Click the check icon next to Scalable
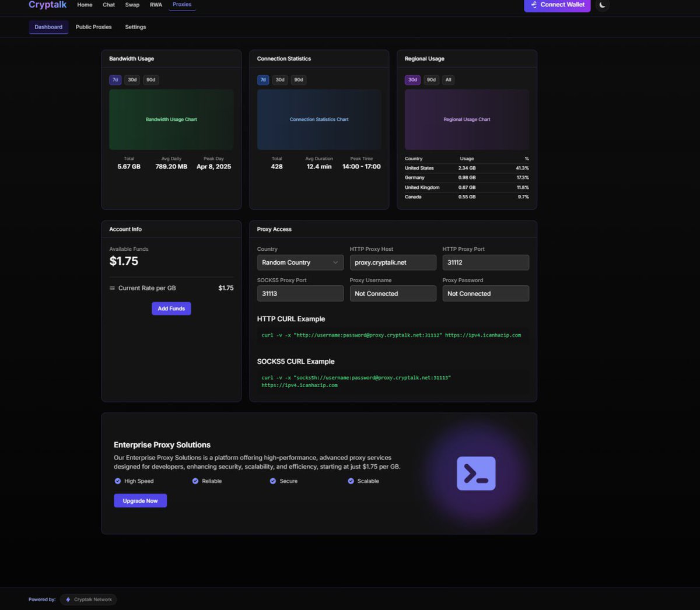The image size is (700, 610). point(351,481)
